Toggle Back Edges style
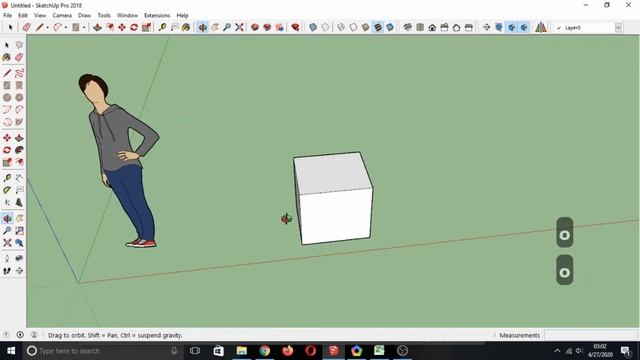The width and height of the screenshot is (640, 360). 325,27
